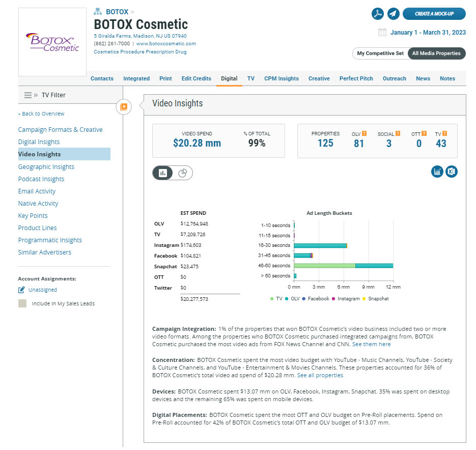Click the OLV legend color dot
This screenshot has height=450, width=476.
[x=287, y=299]
